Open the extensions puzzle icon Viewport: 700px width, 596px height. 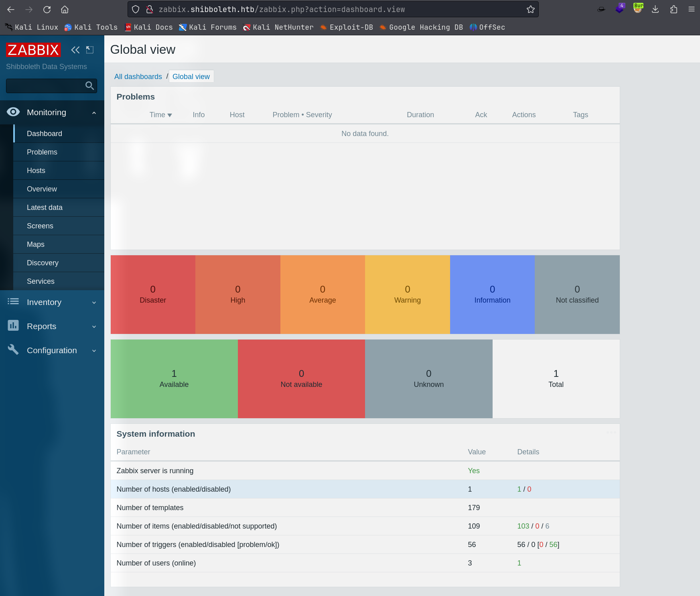(x=674, y=9)
